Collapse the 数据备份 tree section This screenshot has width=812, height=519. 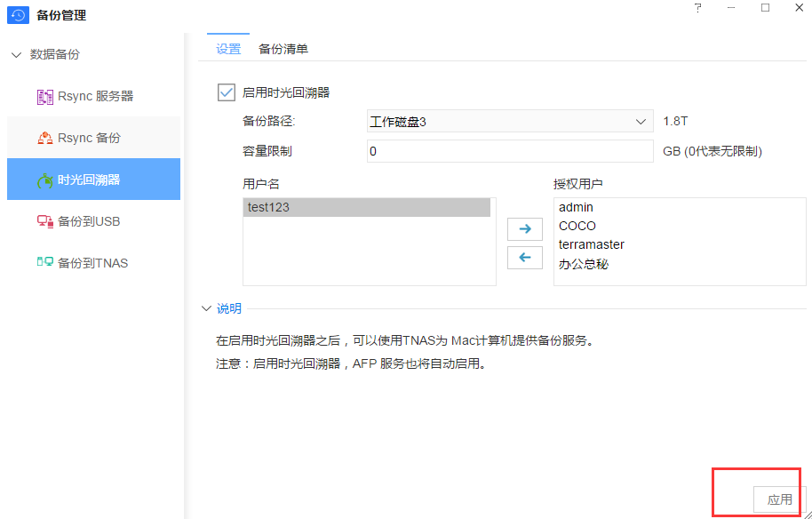coord(16,55)
